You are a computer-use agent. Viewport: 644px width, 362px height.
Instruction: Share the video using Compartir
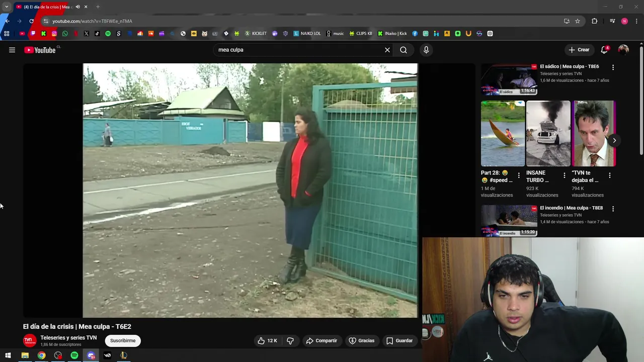(x=321, y=340)
